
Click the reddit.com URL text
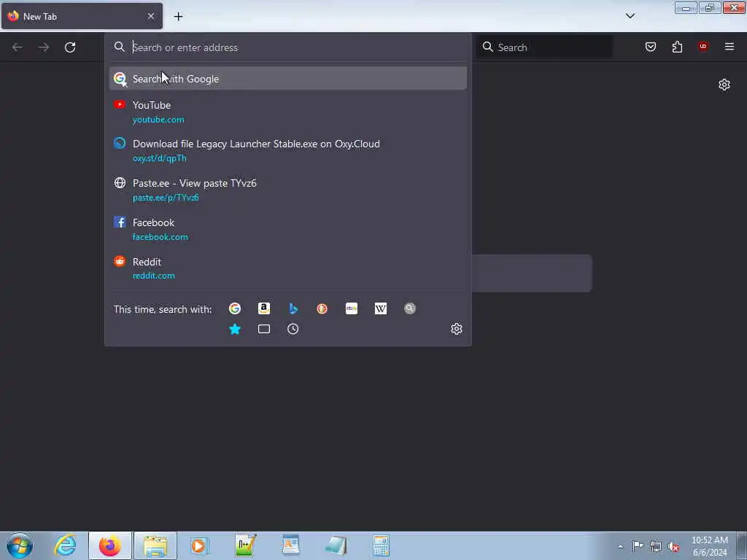tap(153, 276)
